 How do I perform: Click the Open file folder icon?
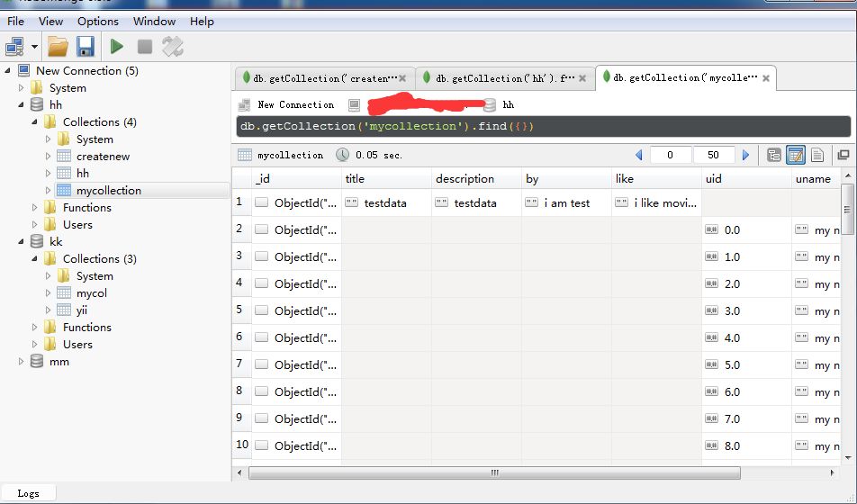(58, 46)
